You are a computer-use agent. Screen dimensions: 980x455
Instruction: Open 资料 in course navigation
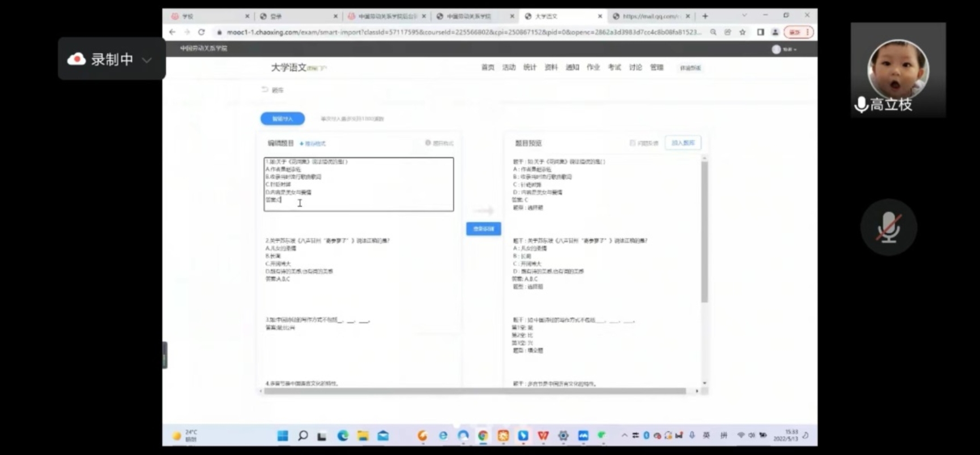coord(551,67)
